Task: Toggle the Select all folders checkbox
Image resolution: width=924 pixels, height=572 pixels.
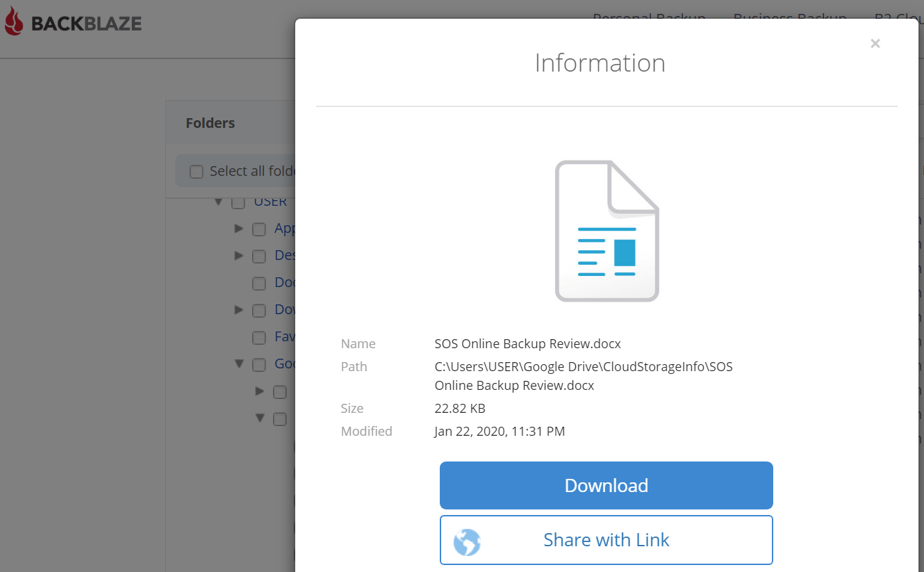Action: point(197,170)
